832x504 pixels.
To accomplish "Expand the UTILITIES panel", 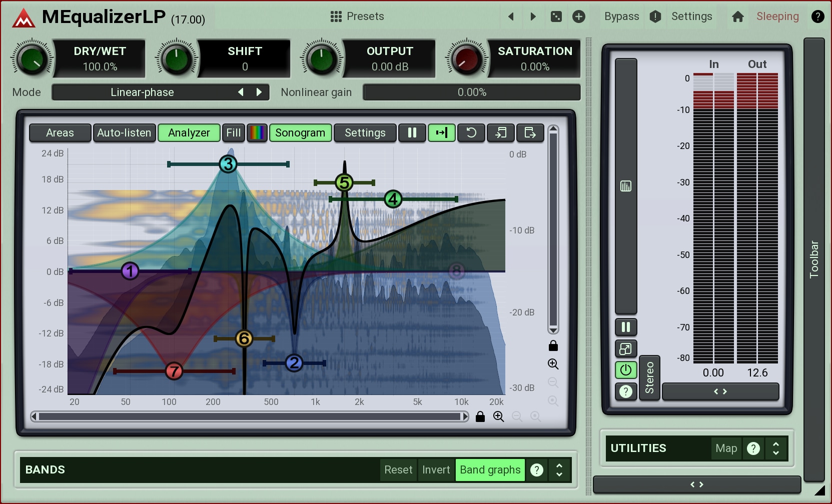I will (x=775, y=448).
